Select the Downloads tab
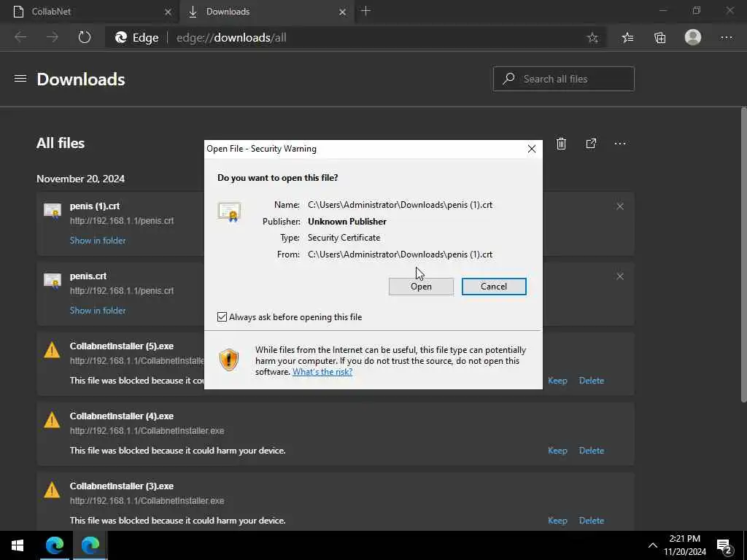The height and width of the screenshot is (560, 747). (x=267, y=12)
